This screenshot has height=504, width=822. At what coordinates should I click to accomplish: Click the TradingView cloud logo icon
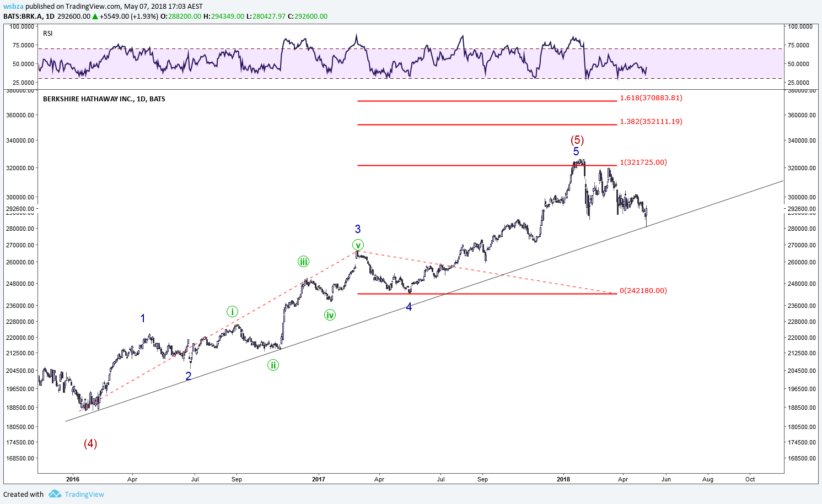coord(55,494)
